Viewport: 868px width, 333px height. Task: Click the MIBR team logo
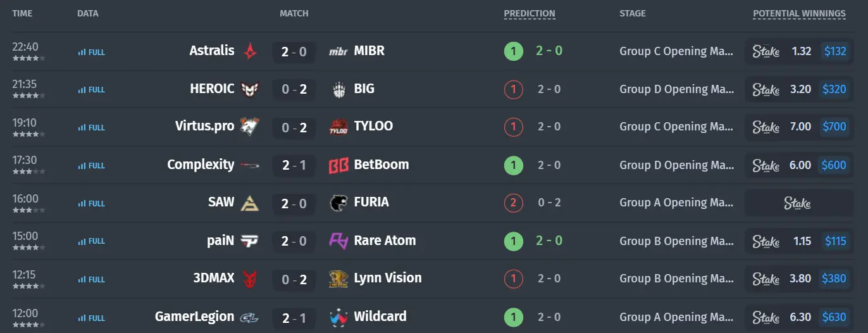coord(338,51)
